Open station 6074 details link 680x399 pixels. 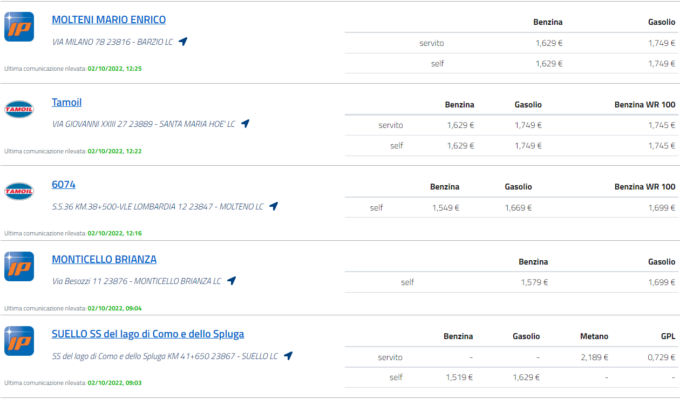(x=63, y=184)
